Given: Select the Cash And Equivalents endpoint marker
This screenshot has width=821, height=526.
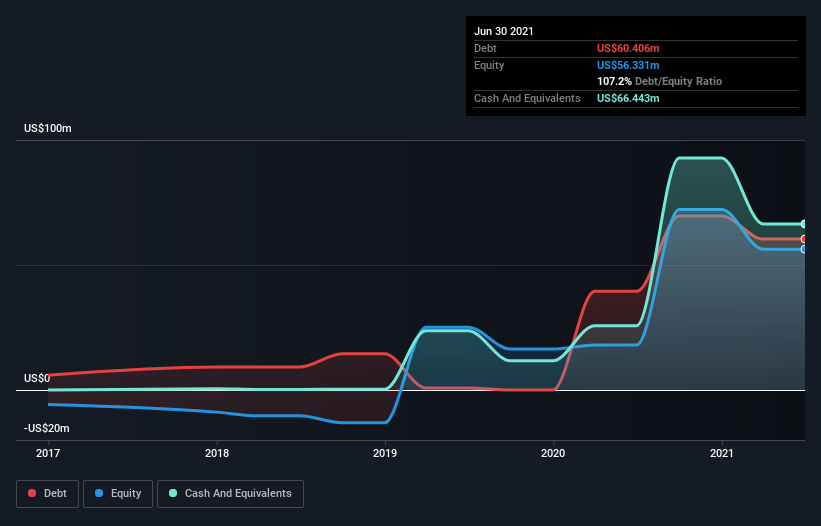Looking at the screenshot, I should (x=804, y=224).
